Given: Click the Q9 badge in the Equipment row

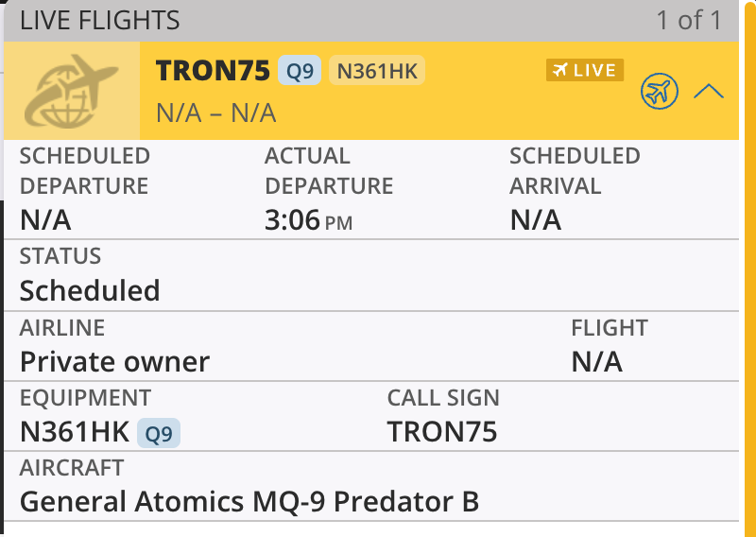Looking at the screenshot, I should click(x=159, y=433).
